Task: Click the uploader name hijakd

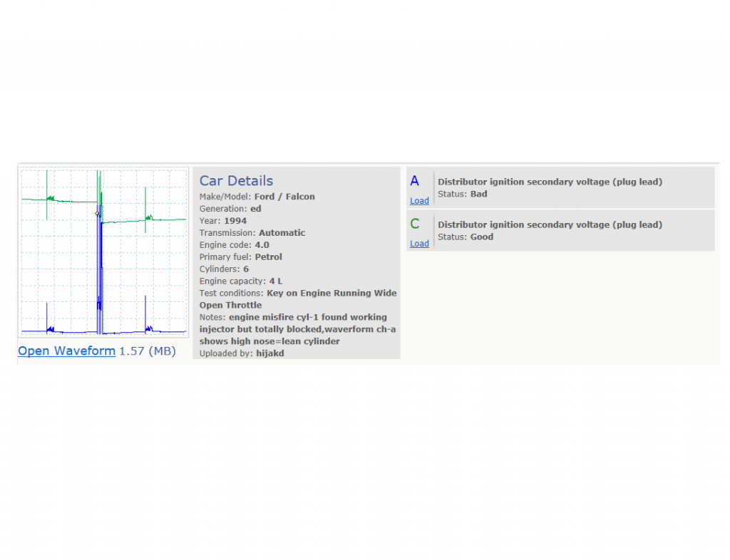Action: click(x=270, y=353)
